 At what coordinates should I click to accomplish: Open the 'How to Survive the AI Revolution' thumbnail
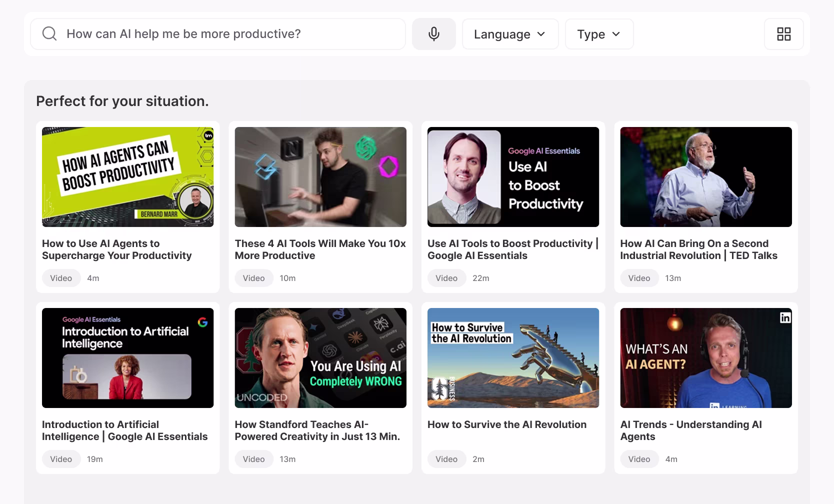(x=513, y=358)
